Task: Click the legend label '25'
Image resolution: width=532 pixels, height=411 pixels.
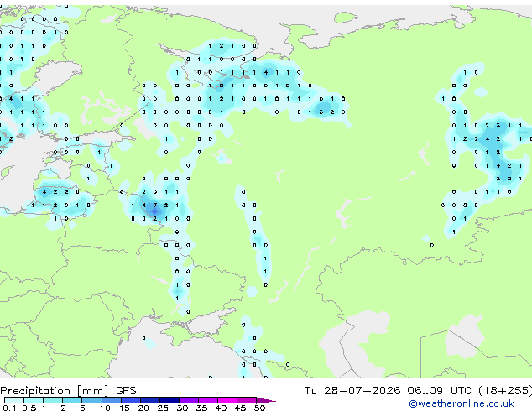Action: 163,408
